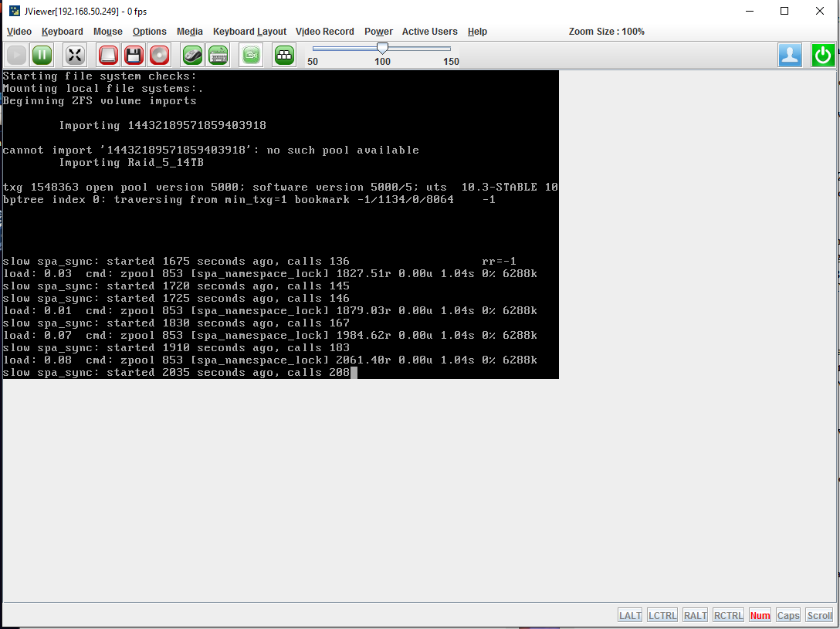Click the line 'slow spa_sync: started 2035 seconds ago'
Screen dimensions: 840x629
176,372
